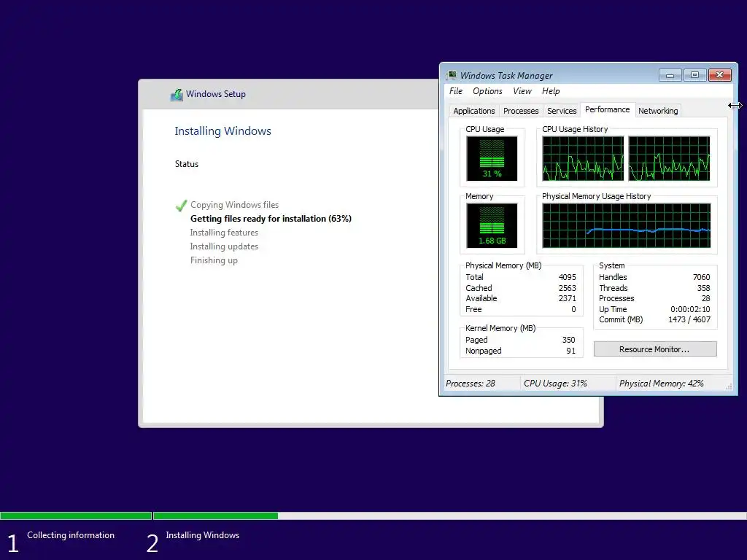747x560 pixels.
Task: Click the 'Installing updates' status line
Action: click(224, 246)
